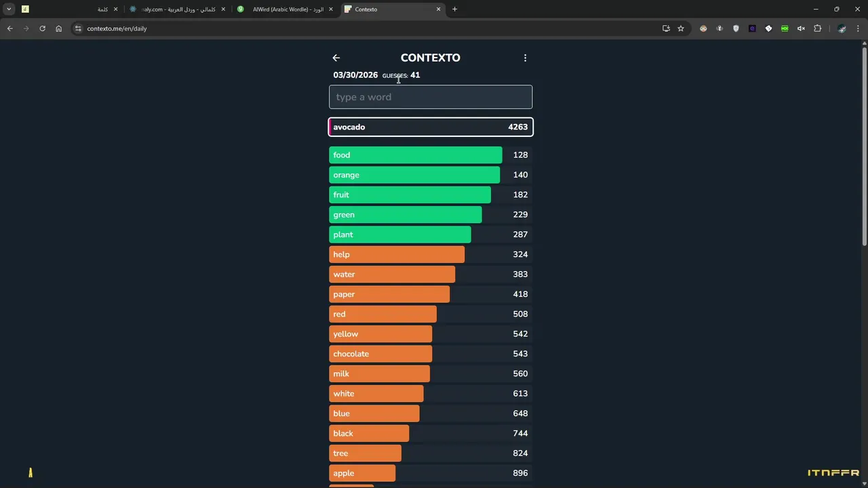Viewport: 868px width, 488px height.
Task: Click the 'chocolate' guess row
Action: coord(431,354)
